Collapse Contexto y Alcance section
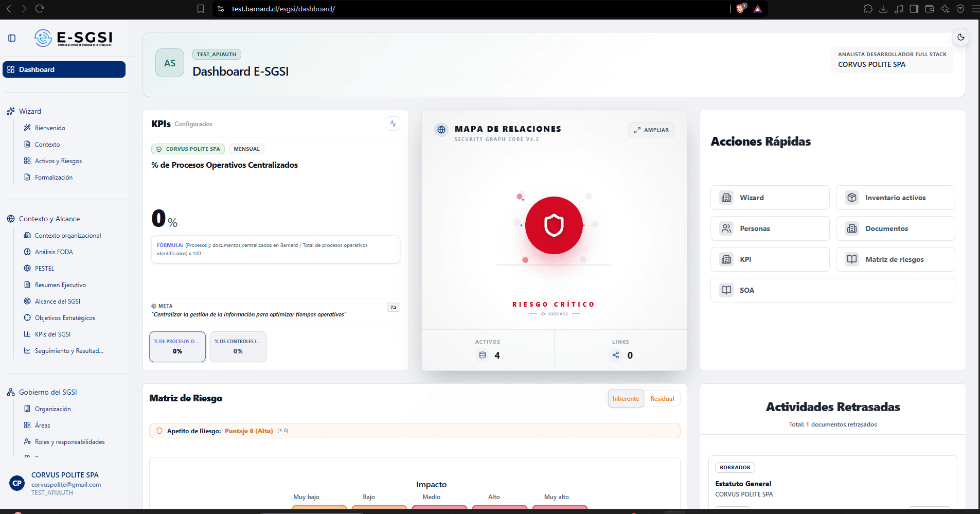 (x=49, y=219)
